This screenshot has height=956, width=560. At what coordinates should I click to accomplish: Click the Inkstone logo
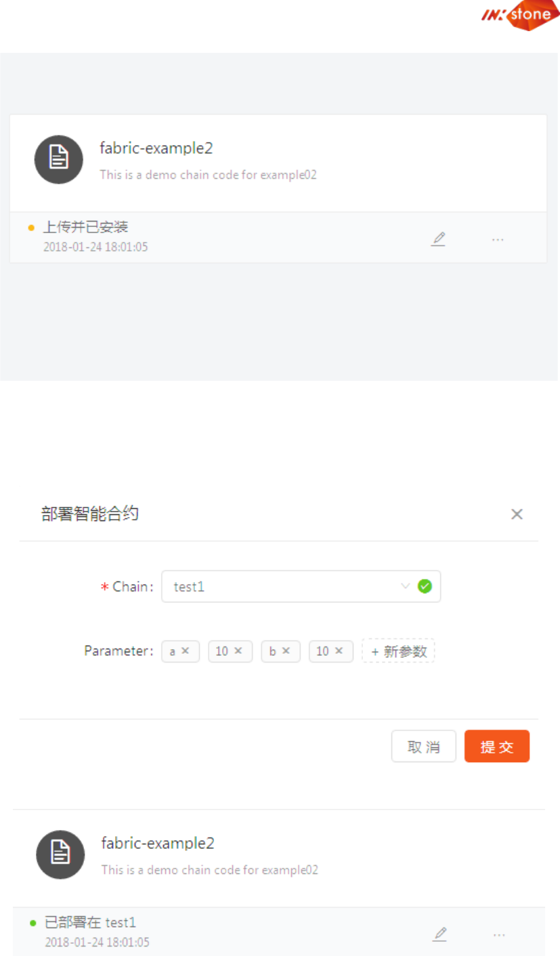coord(520,16)
